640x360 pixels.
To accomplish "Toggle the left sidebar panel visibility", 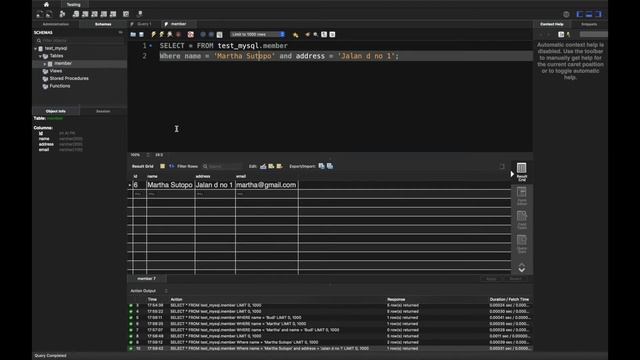I will (580, 14).
